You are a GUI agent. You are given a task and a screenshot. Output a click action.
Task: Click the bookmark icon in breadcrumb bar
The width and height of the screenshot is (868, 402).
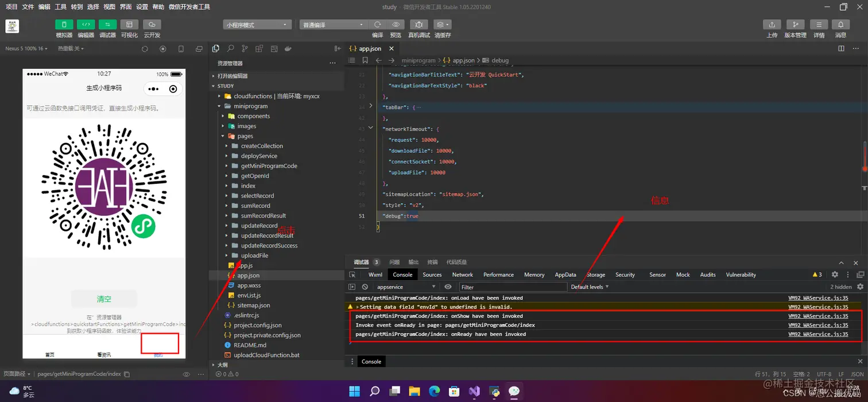pyautogui.click(x=365, y=60)
